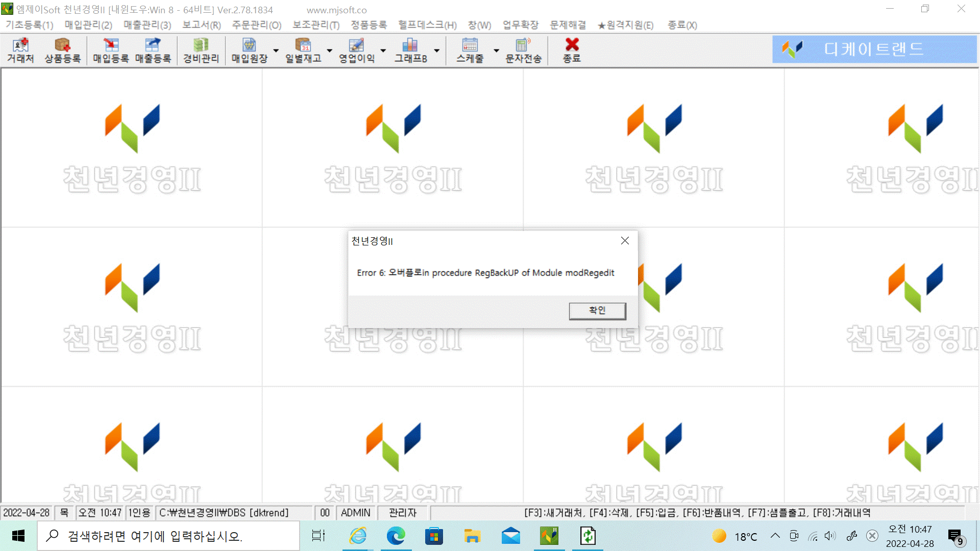Click the 1인용 status bar entry

click(139, 513)
